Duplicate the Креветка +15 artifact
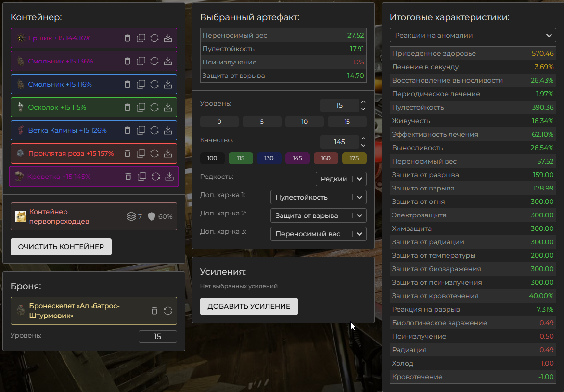The image size is (564, 392). [x=142, y=177]
